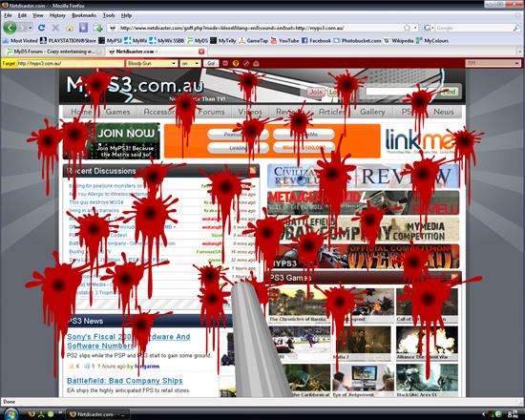This screenshot has width=525, height=420.
Task: Open the MyPS3 bookmark
Action: click(x=110, y=40)
